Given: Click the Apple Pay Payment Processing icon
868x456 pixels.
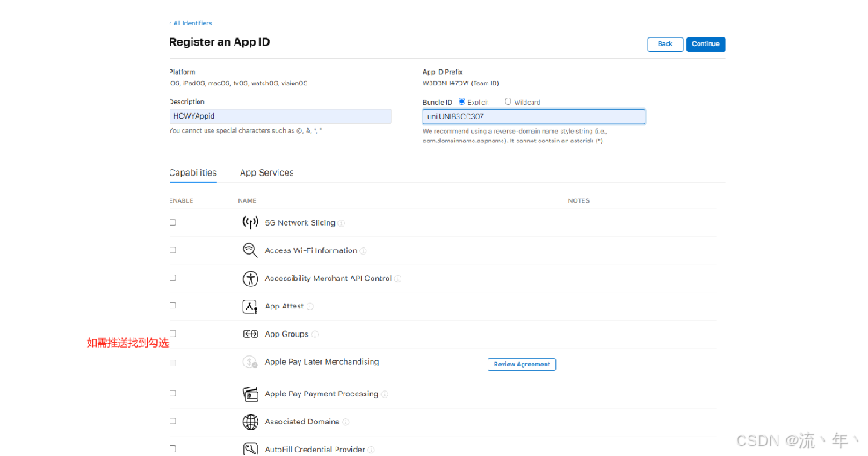Looking at the screenshot, I should click(250, 394).
